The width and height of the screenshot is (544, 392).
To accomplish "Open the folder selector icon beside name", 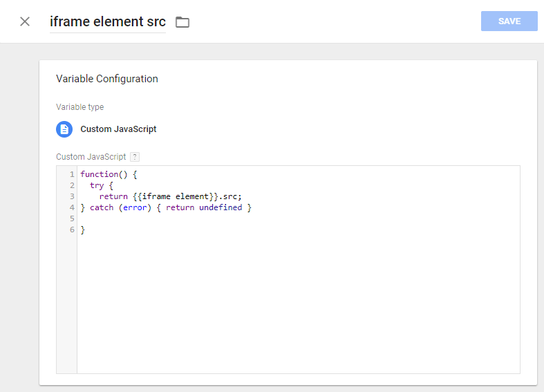I will point(182,22).
